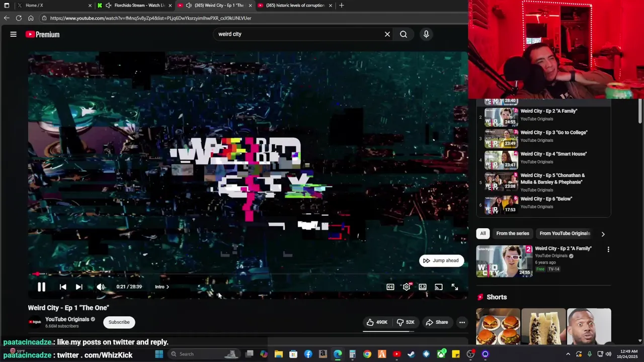Open the YouTube guide hamburger menu

click(x=14, y=34)
